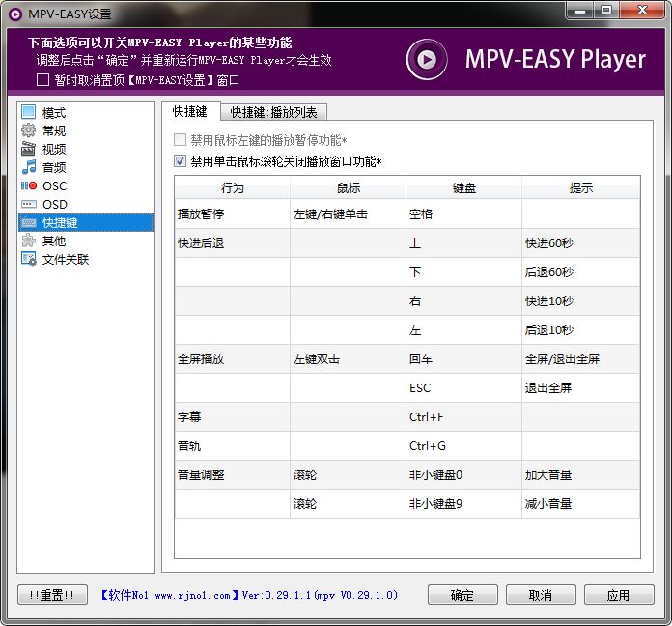Open 模式 settings category

pos(54,113)
